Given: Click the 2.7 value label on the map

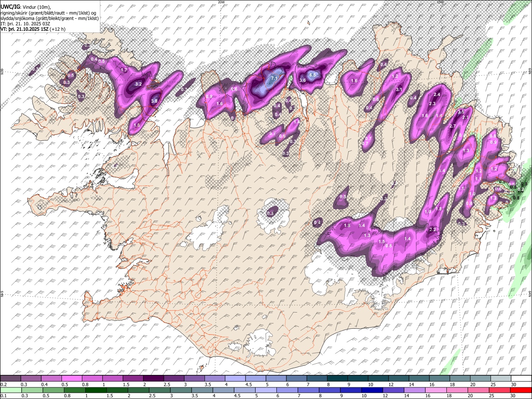Looking at the screenshot, I should [x=453, y=126].
